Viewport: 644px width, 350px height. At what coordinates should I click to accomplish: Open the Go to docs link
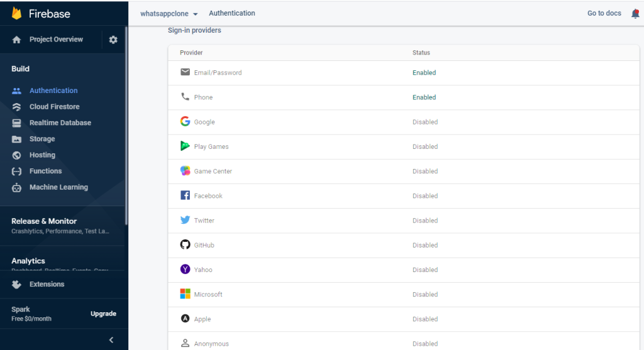point(604,14)
